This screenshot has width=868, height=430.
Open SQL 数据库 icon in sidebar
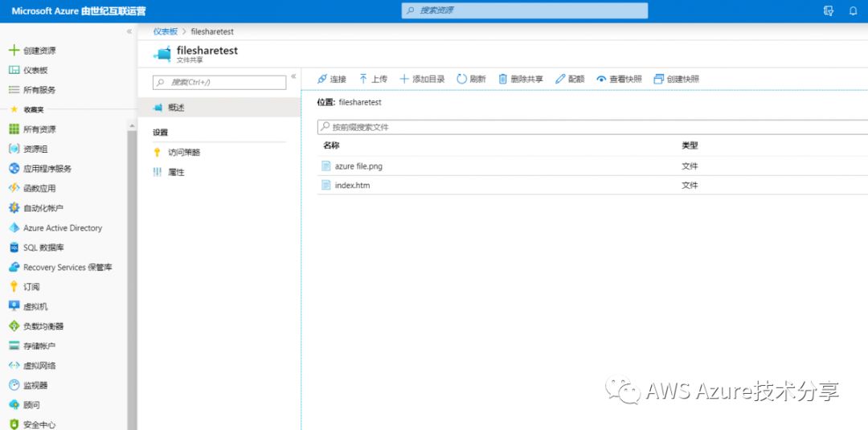pos(14,248)
